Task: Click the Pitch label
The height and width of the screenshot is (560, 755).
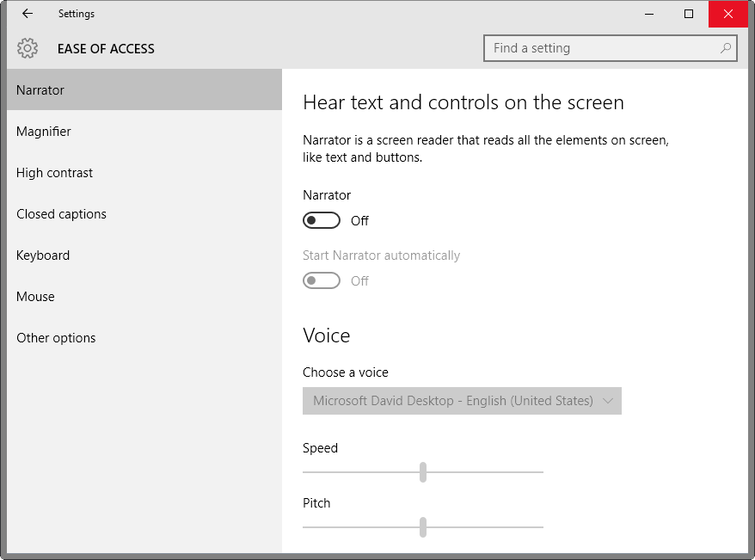Action: tap(316, 502)
